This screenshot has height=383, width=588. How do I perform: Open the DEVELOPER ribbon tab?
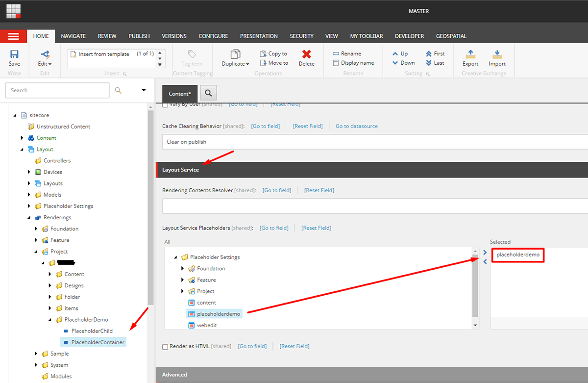pyautogui.click(x=409, y=36)
